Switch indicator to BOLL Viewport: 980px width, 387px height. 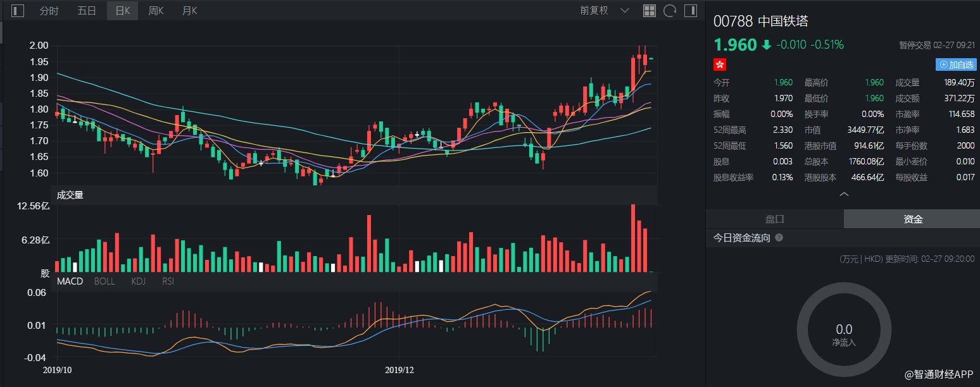coord(104,281)
